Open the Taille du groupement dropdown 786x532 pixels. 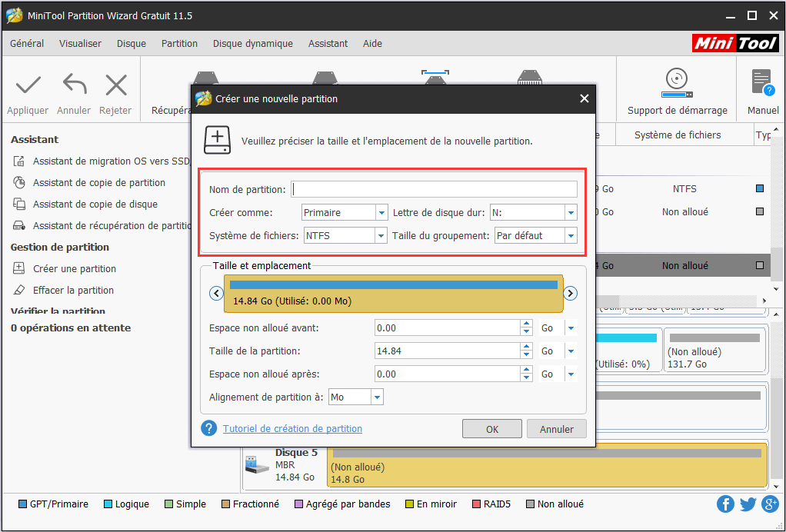coord(571,236)
